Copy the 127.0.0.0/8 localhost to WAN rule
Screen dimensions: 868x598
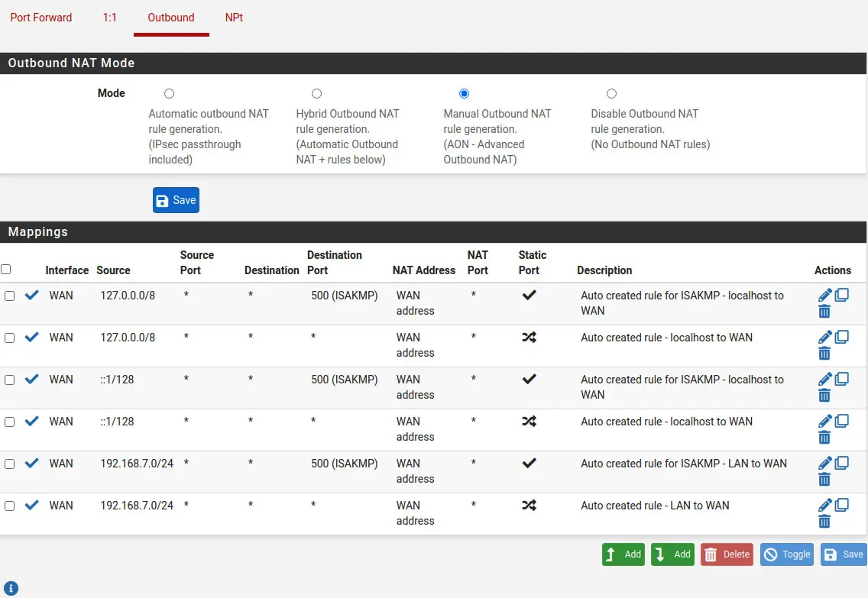(x=842, y=337)
